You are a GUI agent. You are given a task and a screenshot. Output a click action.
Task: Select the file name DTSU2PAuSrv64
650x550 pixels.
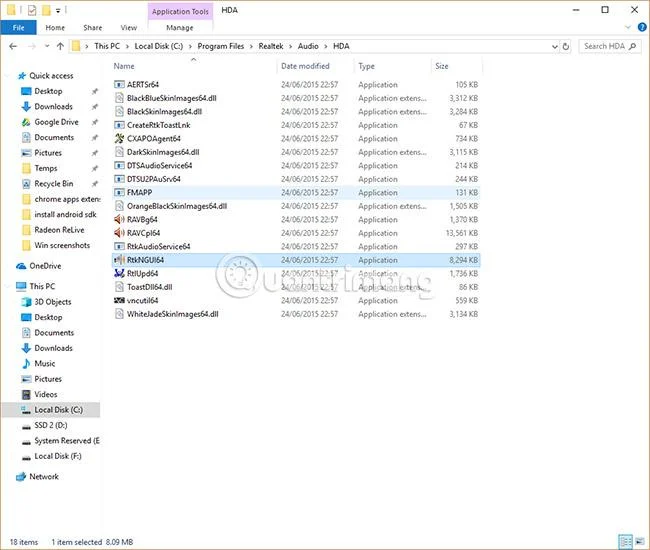click(x=153, y=179)
